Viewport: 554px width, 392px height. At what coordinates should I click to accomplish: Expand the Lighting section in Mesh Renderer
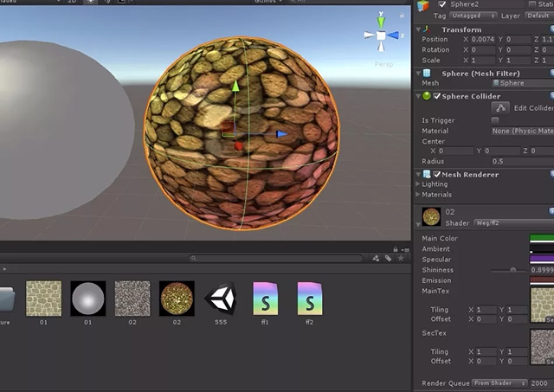418,184
